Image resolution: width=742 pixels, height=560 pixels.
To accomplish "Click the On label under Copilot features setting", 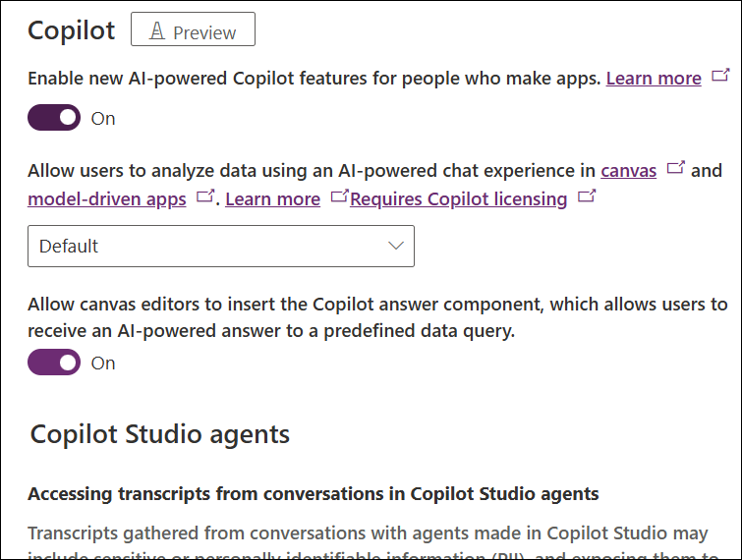I will 103,119.
